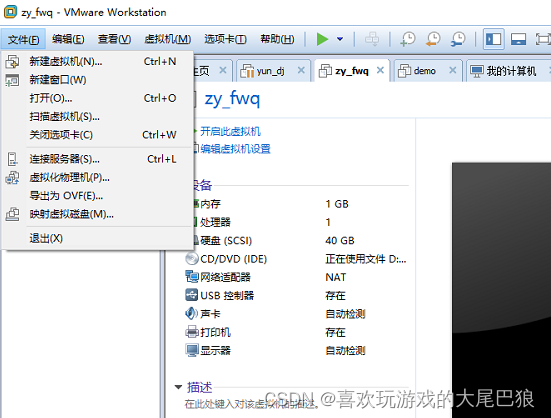Open the 帮助(H) menu
The width and height of the screenshot is (551, 418).
pyautogui.click(x=277, y=39)
